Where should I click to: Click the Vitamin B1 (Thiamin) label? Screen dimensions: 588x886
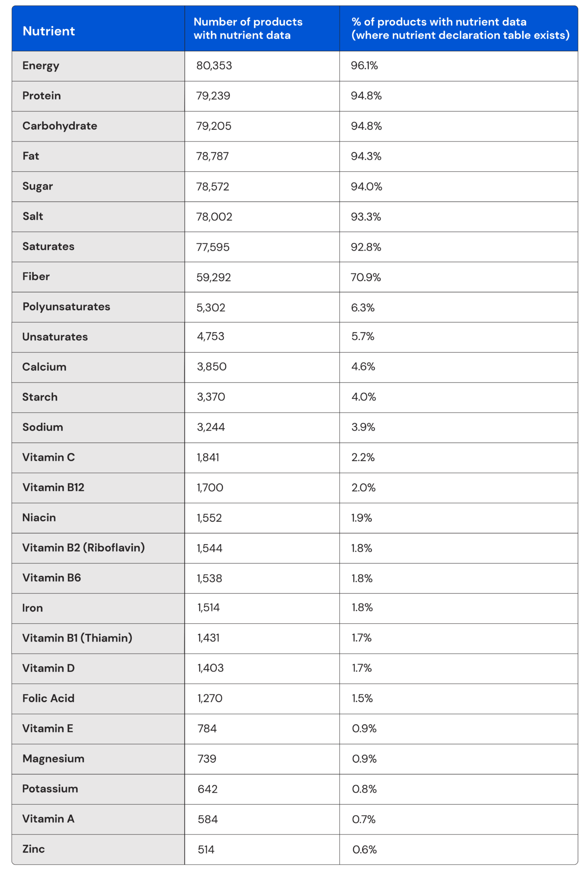click(x=77, y=638)
